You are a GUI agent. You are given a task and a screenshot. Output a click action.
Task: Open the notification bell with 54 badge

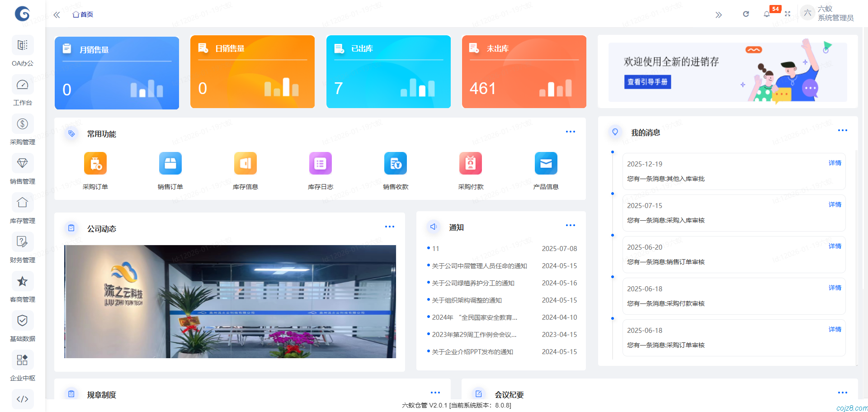pos(766,14)
